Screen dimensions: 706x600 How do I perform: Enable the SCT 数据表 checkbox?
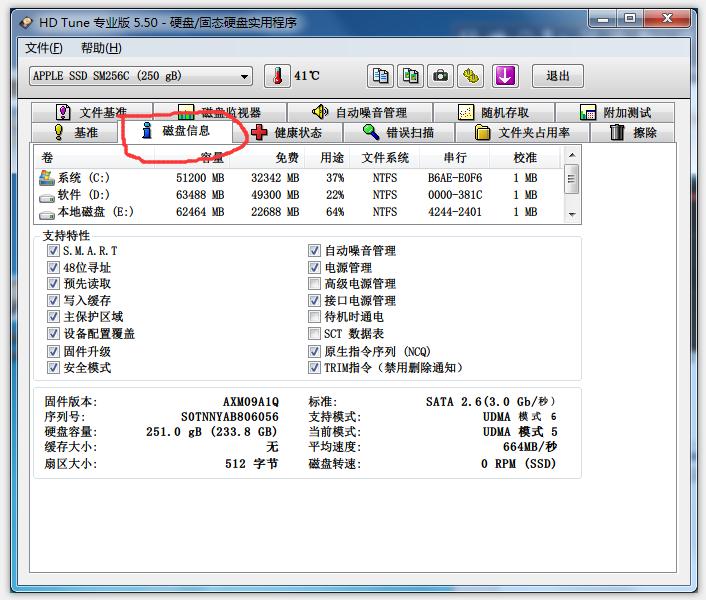pos(314,334)
